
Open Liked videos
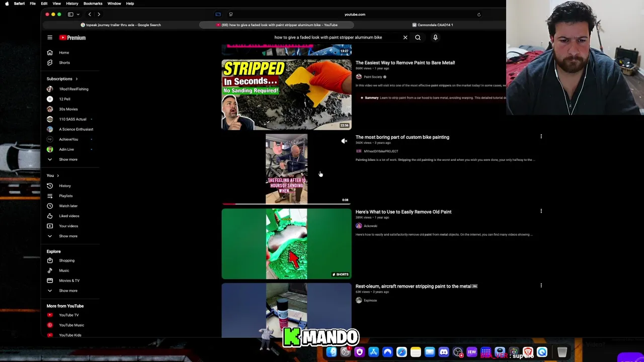[70, 216]
